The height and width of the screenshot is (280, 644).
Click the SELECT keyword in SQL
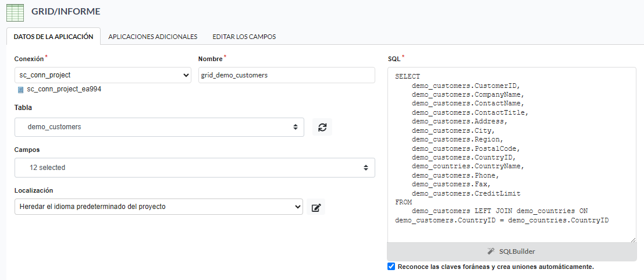click(407, 76)
